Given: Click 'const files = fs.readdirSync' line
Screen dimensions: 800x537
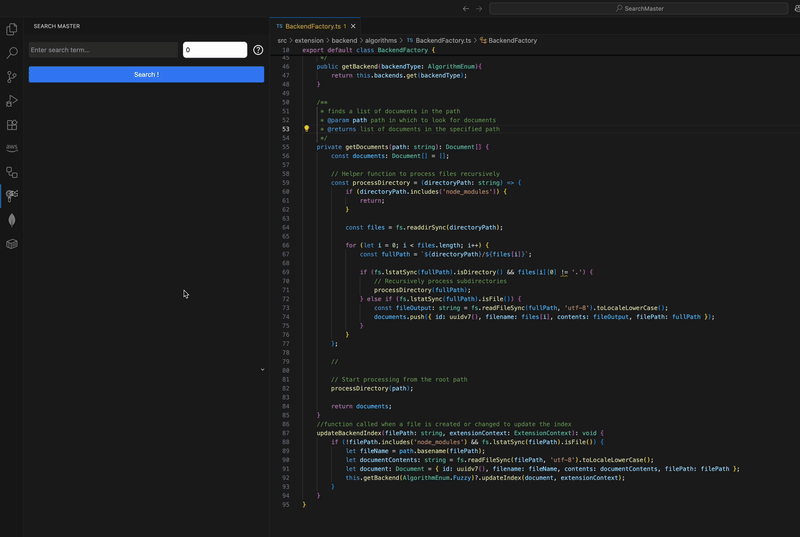Looking at the screenshot, I should click(x=424, y=227).
